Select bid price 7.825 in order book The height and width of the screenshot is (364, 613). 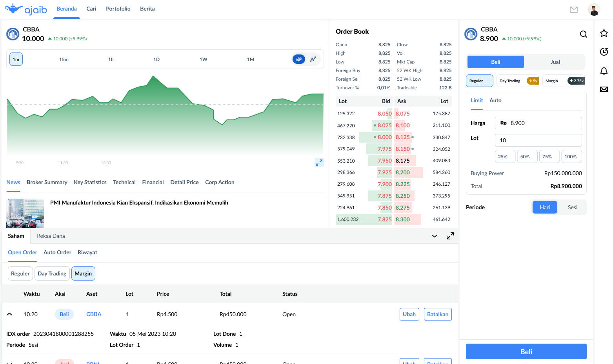[x=385, y=219]
